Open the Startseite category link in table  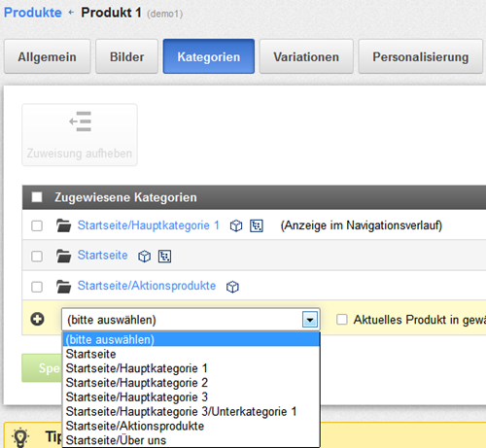point(102,256)
